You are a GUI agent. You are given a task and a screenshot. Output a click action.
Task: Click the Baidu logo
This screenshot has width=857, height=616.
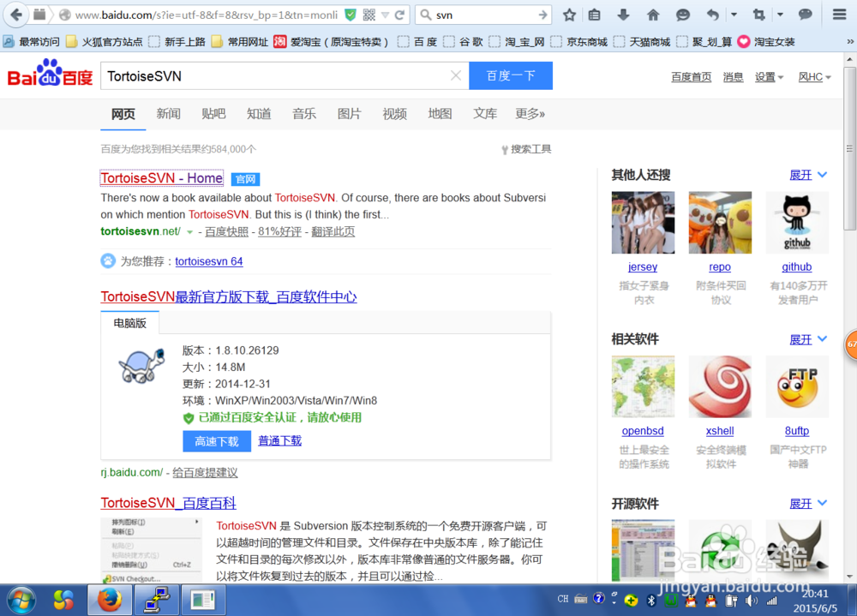coord(50,73)
